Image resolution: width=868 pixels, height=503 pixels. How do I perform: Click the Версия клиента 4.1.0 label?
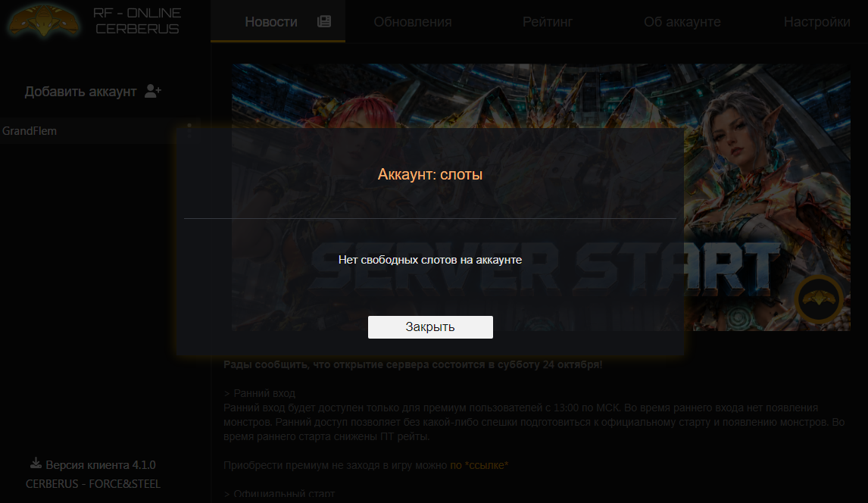101,465
